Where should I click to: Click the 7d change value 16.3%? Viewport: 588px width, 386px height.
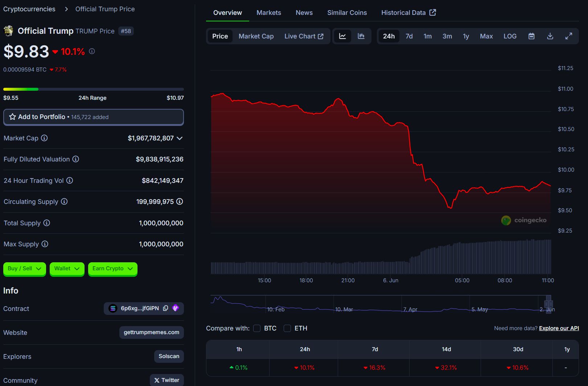374,368
